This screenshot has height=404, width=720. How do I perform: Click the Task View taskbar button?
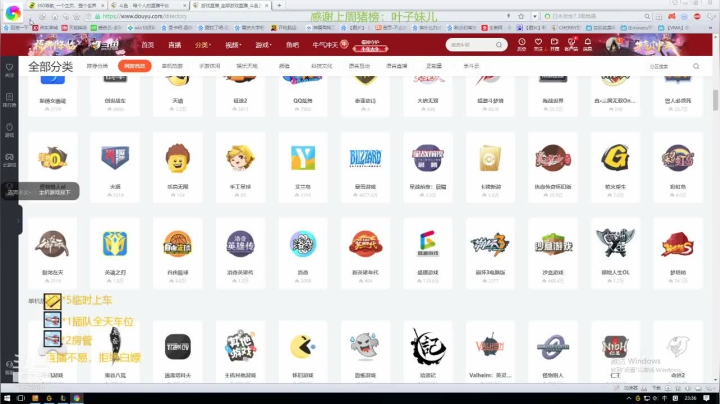pos(21,398)
